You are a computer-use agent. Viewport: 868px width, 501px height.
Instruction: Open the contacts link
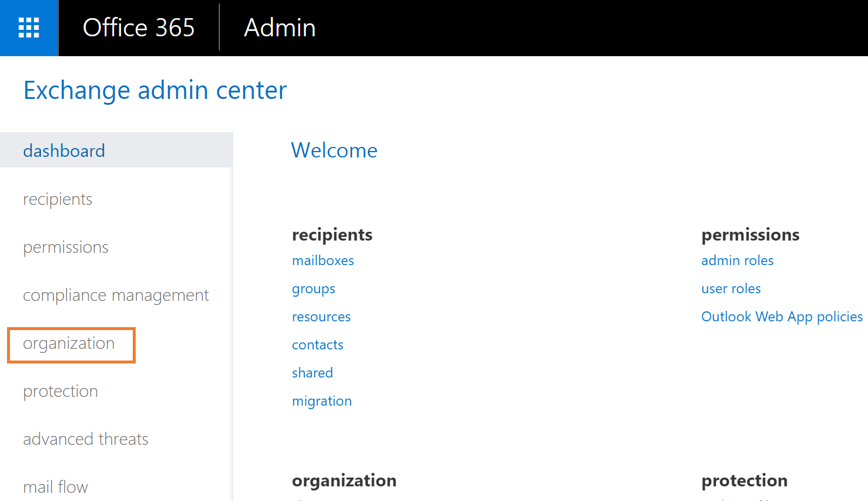pyautogui.click(x=318, y=345)
